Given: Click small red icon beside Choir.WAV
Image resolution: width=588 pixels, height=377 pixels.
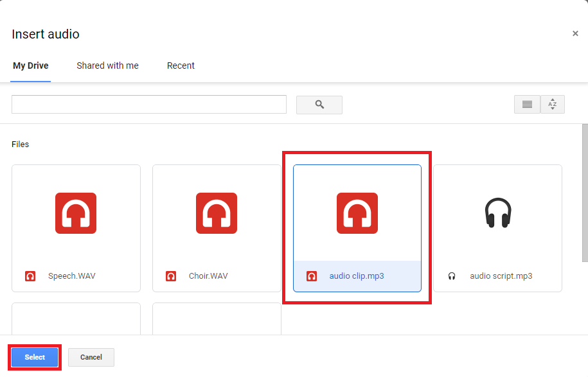Looking at the screenshot, I should pyautogui.click(x=171, y=276).
